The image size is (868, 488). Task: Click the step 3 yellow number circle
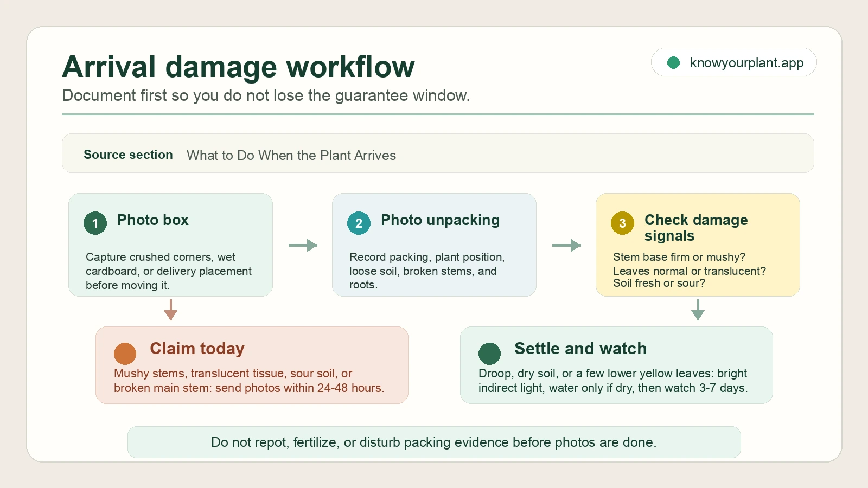click(622, 223)
